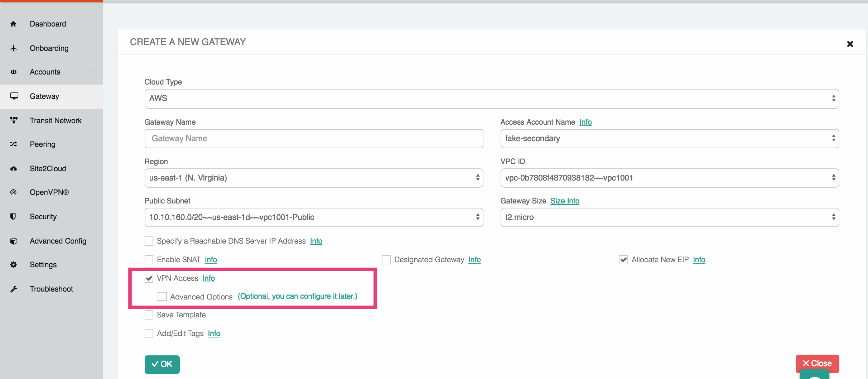Uncheck the VPN Access checkbox
868x379 pixels.
pos(149,278)
